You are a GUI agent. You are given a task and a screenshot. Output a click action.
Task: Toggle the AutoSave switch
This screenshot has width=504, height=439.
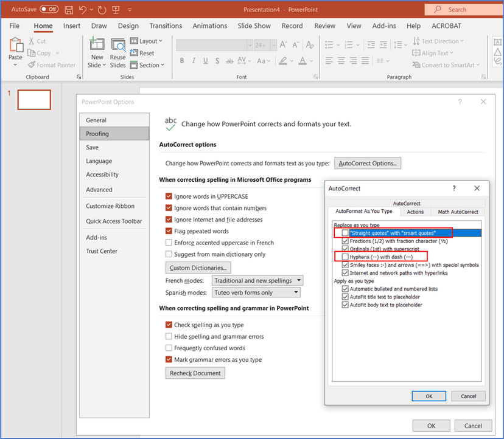pos(49,10)
